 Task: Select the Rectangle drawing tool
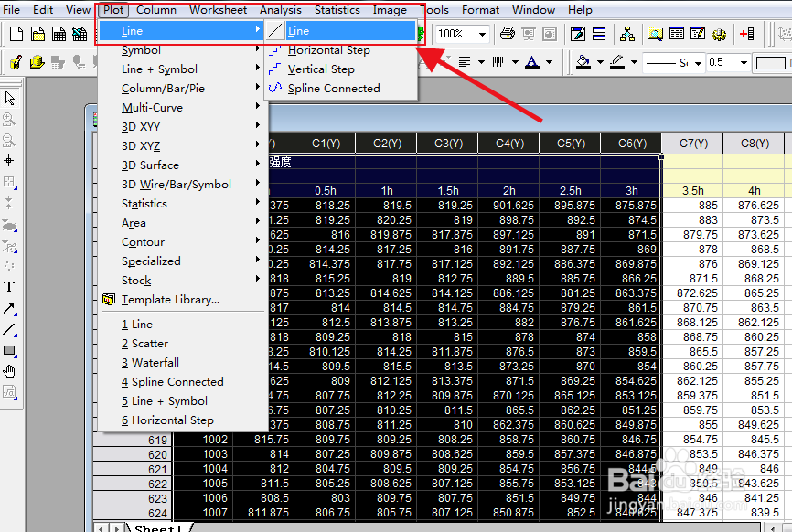(x=9, y=350)
